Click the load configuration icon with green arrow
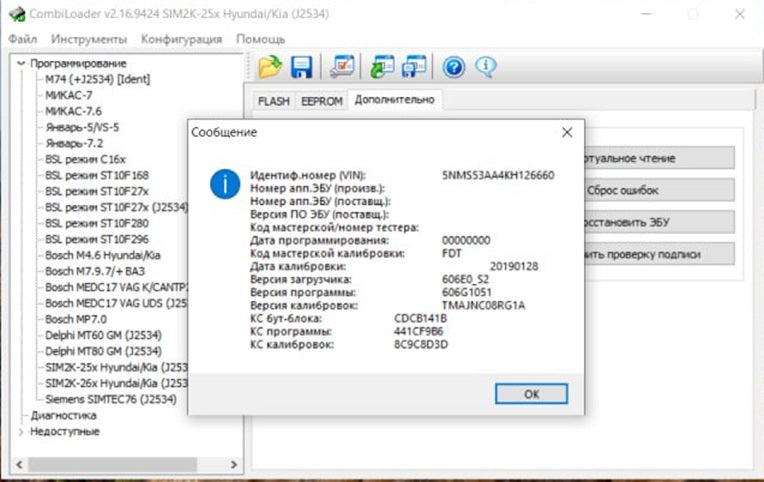The width and height of the screenshot is (764, 482). pos(382,67)
